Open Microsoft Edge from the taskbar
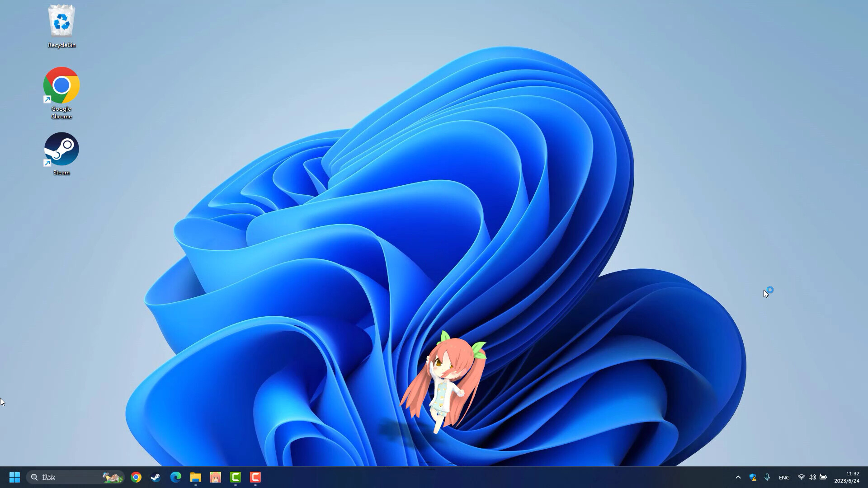The image size is (868, 488). [175, 477]
